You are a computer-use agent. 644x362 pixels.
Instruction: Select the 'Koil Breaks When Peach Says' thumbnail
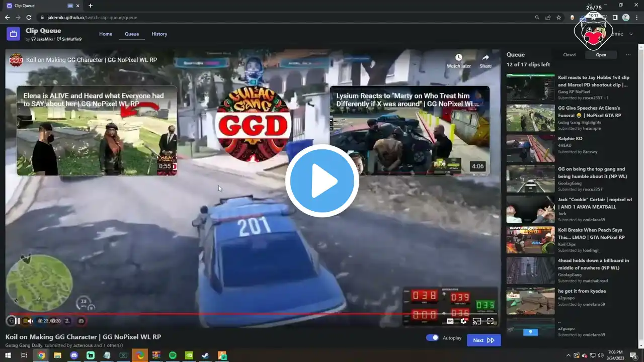[530, 240]
